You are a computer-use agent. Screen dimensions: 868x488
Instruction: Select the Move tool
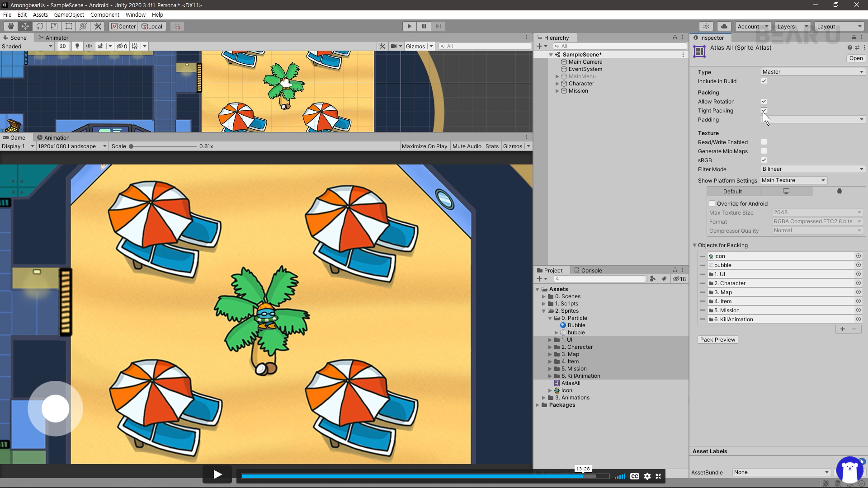tap(25, 26)
